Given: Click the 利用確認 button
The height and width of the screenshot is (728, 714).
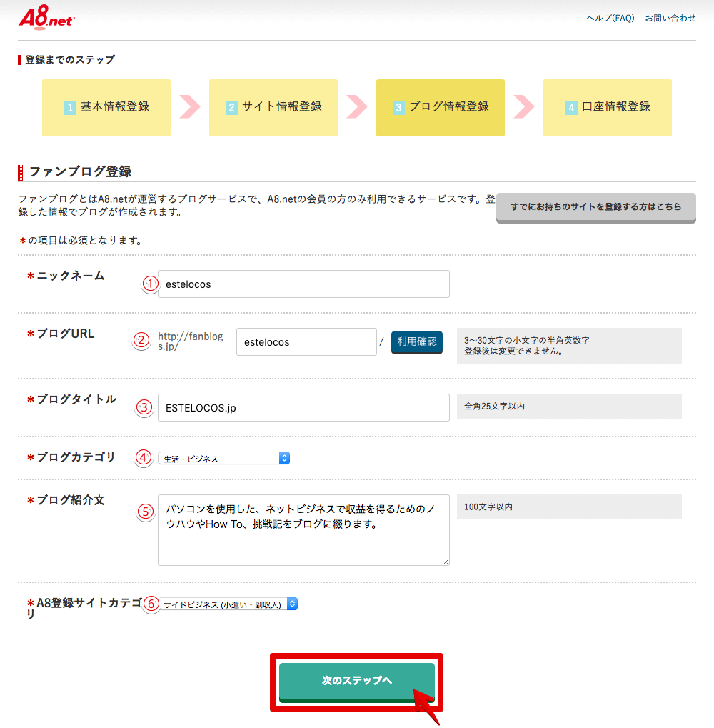Looking at the screenshot, I should [416, 342].
